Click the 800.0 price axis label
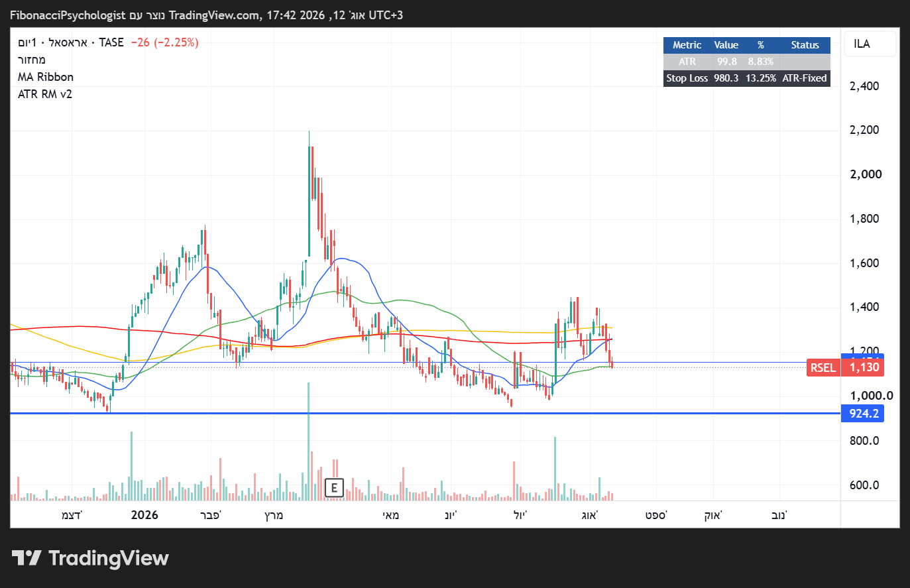Screen dimensions: 910x588 864,441
